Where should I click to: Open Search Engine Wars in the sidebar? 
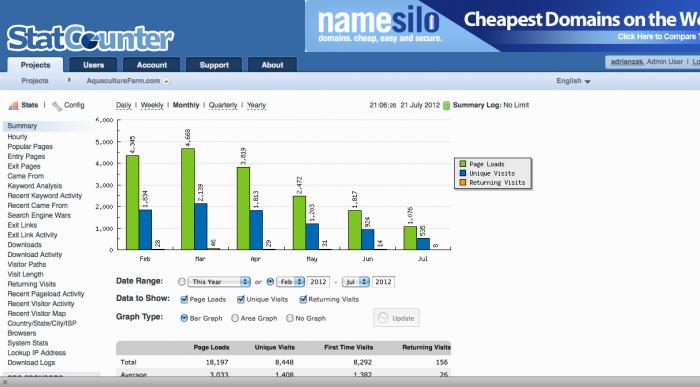pos(39,215)
